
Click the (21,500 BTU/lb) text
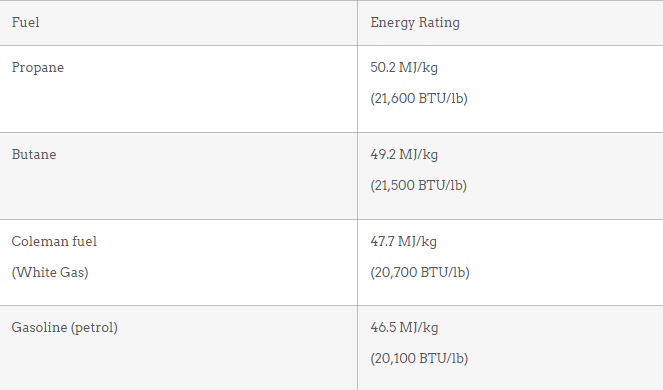[419, 185]
